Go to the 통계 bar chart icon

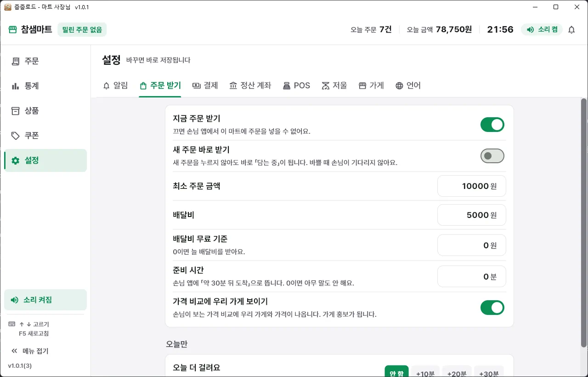tap(16, 86)
